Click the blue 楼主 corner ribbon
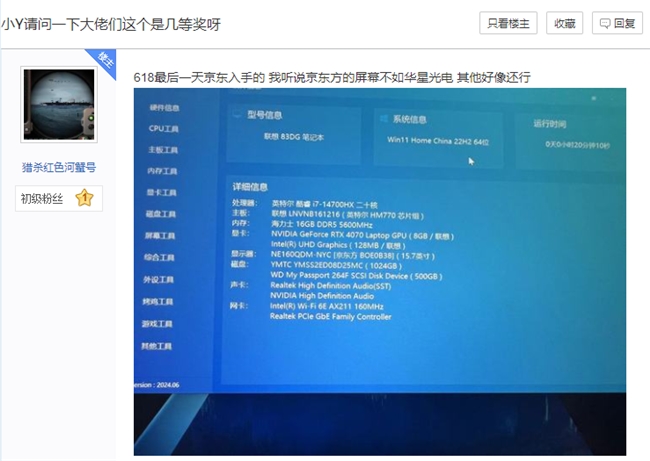 103,61
